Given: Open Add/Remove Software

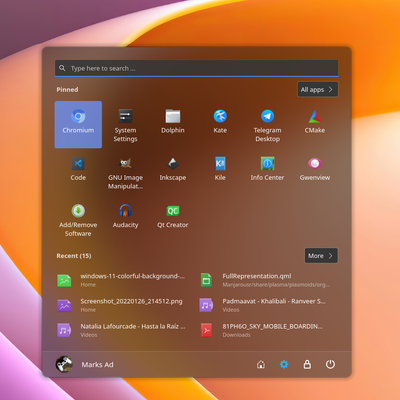Looking at the screenshot, I should point(78,219).
